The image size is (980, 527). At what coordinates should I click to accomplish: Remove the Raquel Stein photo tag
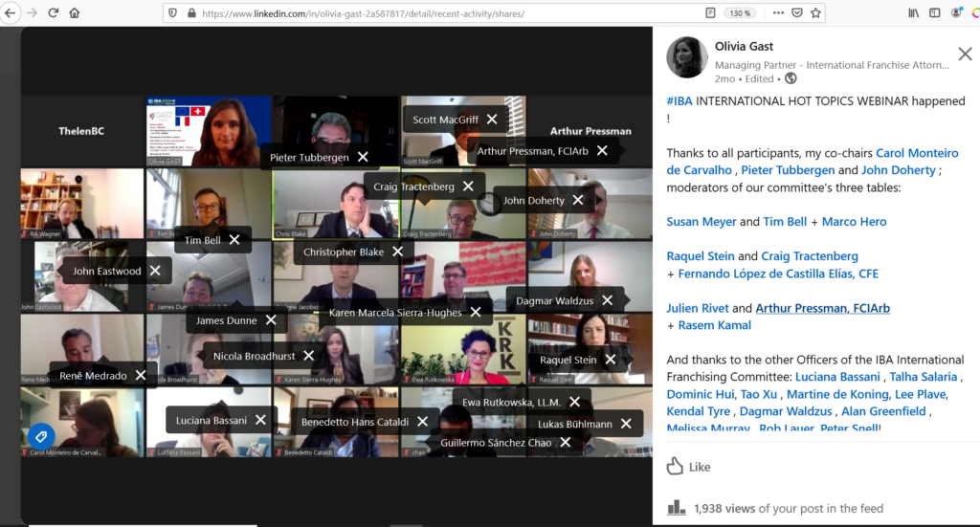click(x=610, y=359)
